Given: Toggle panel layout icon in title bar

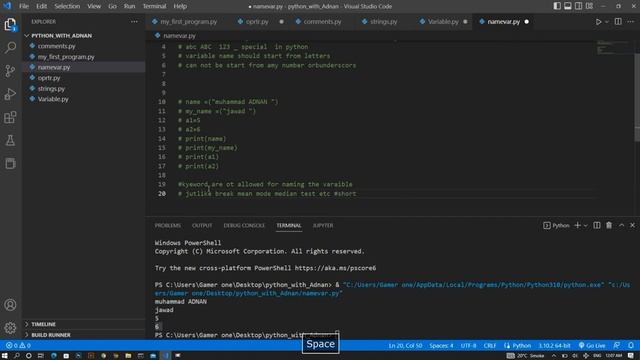Looking at the screenshot, I should pos(568,6).
